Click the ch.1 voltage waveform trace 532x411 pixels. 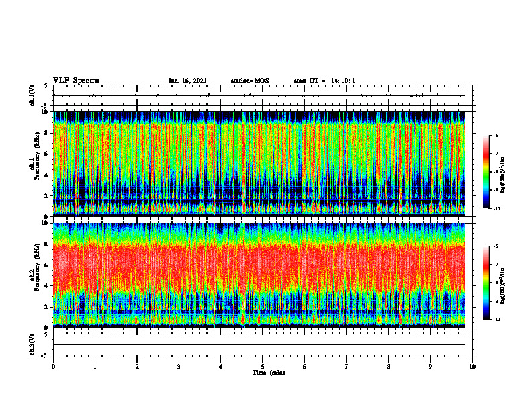(259, 95)
